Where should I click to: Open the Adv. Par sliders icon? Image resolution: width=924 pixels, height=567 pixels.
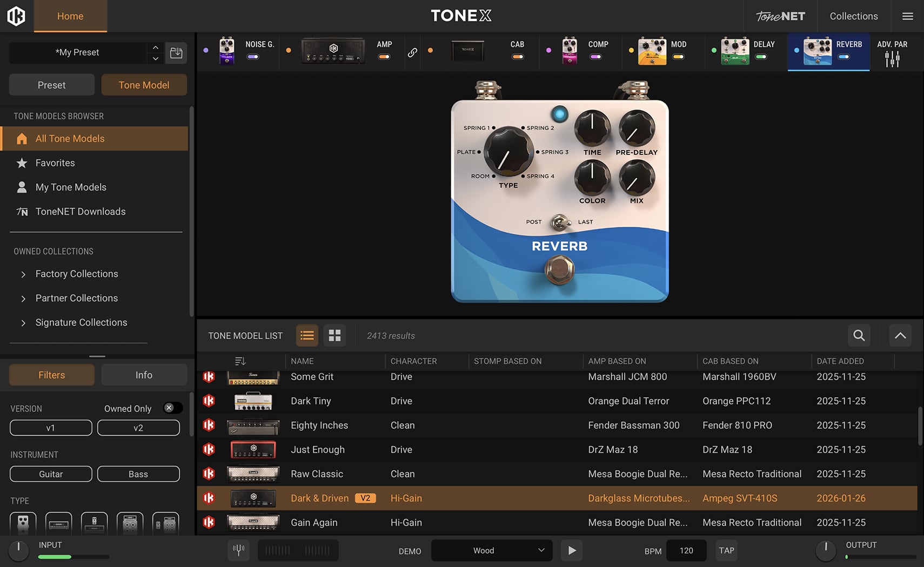click(892, 59)
